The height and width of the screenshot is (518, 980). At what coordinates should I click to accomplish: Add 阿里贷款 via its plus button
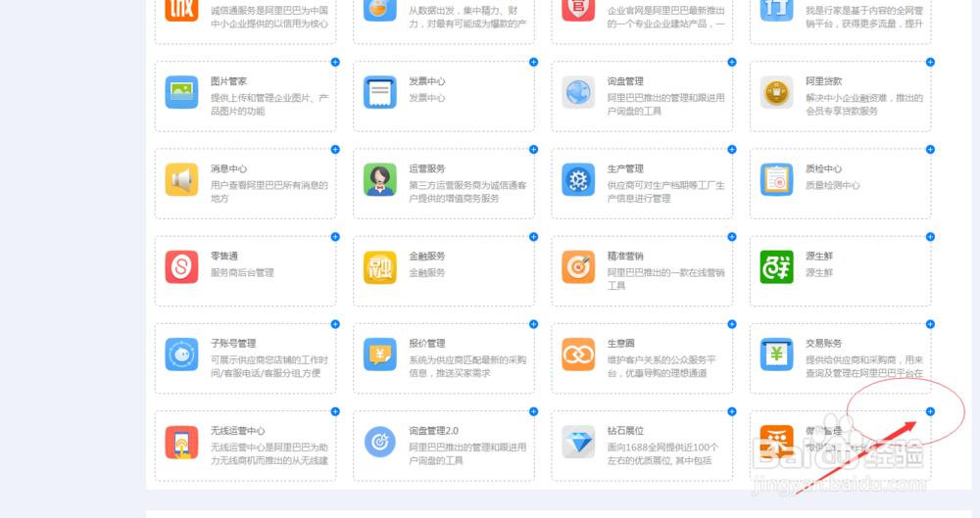coord(931,62)
